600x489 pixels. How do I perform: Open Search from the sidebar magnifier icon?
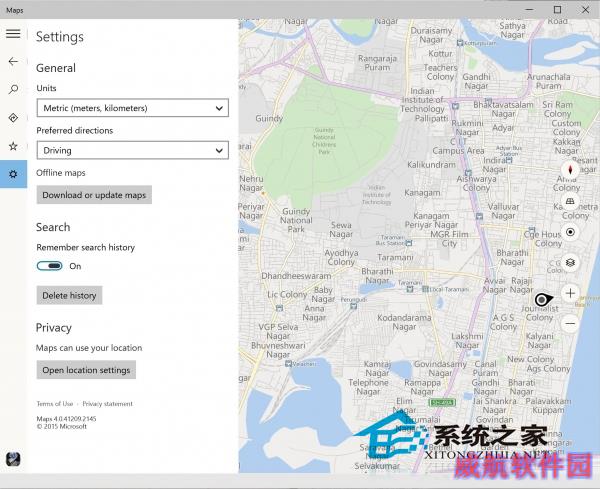click(x=13, y=90)
